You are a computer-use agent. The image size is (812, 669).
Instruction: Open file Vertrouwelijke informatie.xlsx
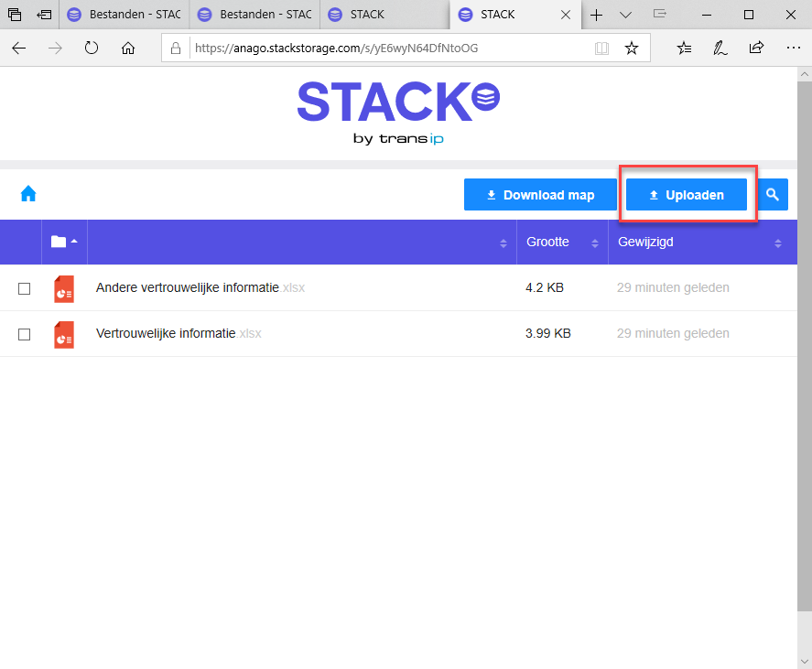(179, 333)
